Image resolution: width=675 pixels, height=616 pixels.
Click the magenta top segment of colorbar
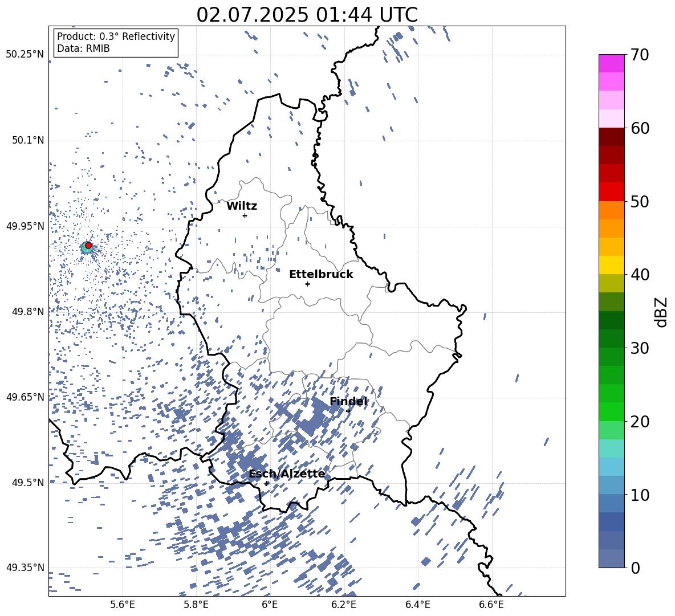click(x=611, y=64)
